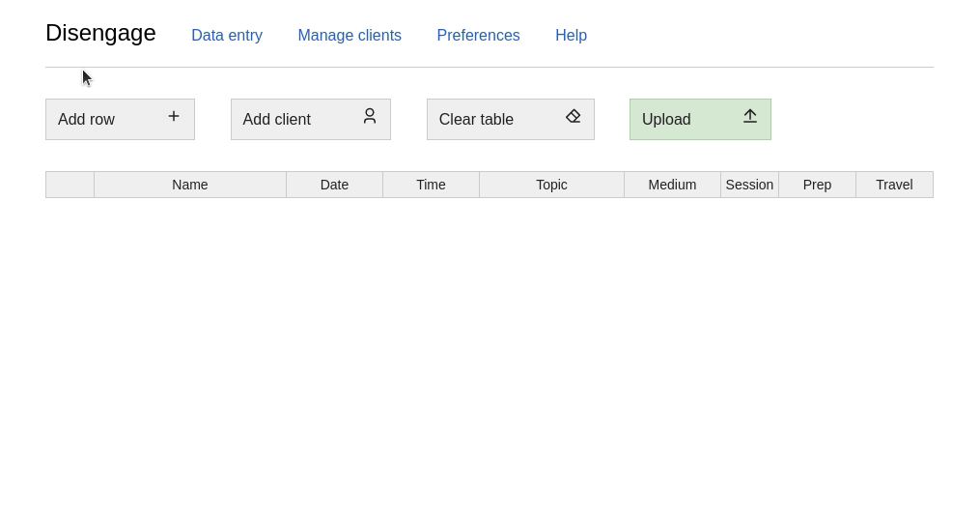Select the Medium column header
This screenshot has height=518, width=980.
pyautogui.click(x=672, y=185)
